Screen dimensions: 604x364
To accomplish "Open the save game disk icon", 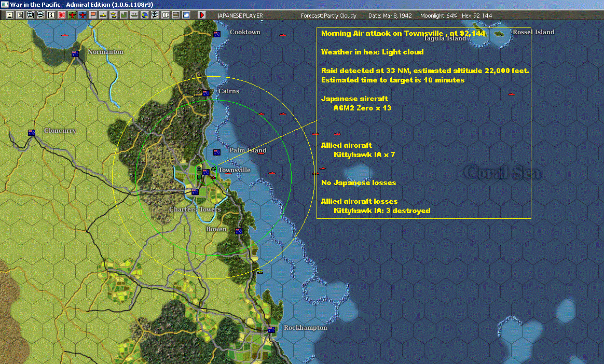I will pyautogui.click(x=10, y=15).
